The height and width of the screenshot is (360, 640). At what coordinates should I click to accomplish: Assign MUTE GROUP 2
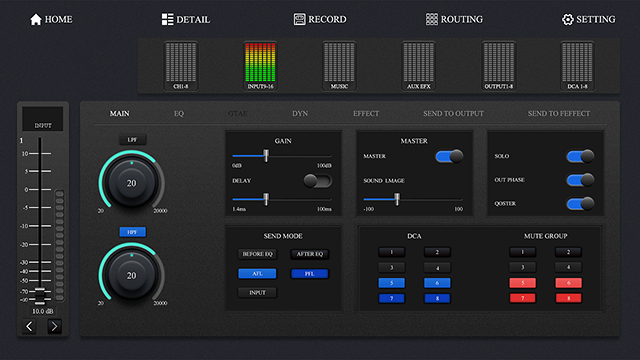point(568,252)
